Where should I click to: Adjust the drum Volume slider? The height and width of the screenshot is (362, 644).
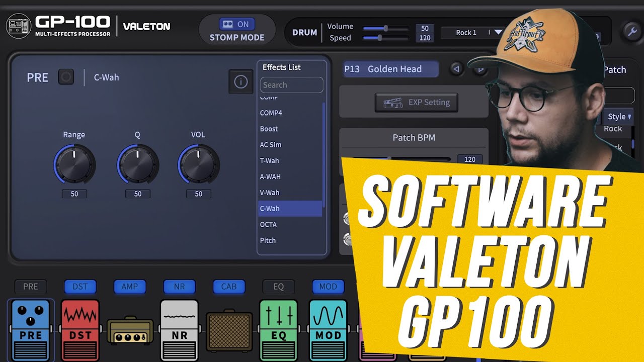(385, 28)
